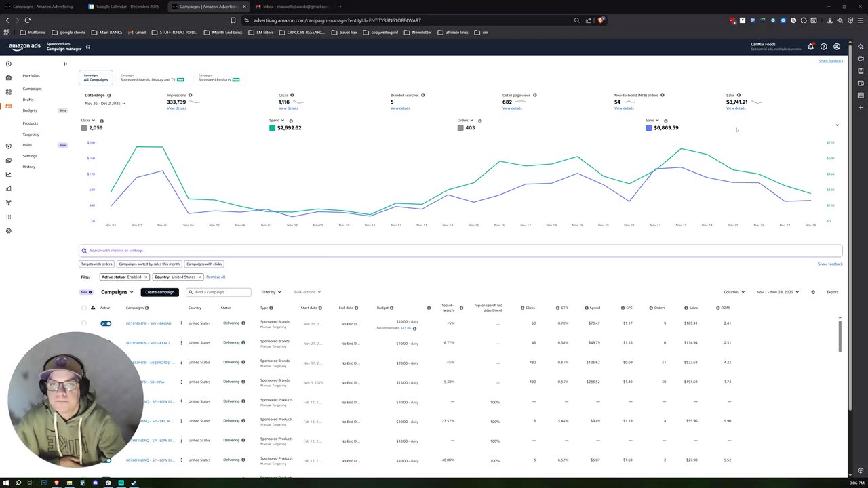This screenshot has width=868, height=488.
Task: Toggle Active switch for SBV - BROAD campaign
Action: pyautogui.click(x=106, y=323)
